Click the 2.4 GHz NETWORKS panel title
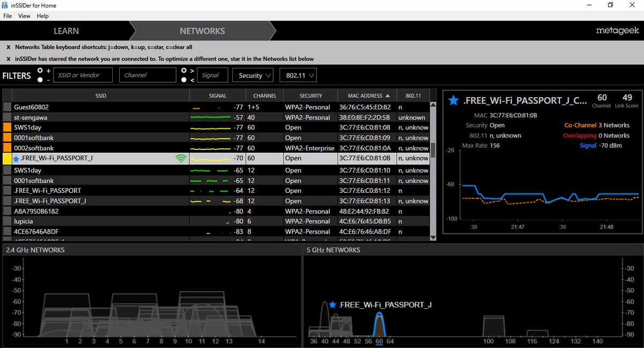The width and height of the screenshot is (644, 348). point(35,250)
